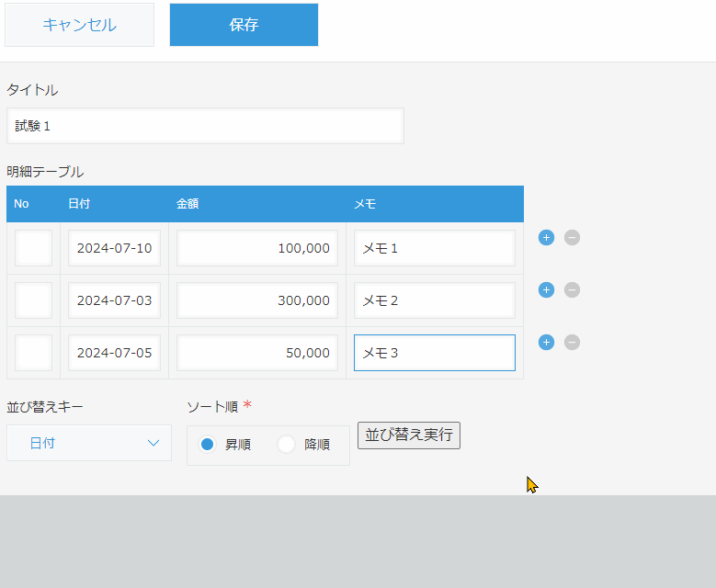
Task: Click the date field showing 2024-07-10
Action: pos(114,248)
